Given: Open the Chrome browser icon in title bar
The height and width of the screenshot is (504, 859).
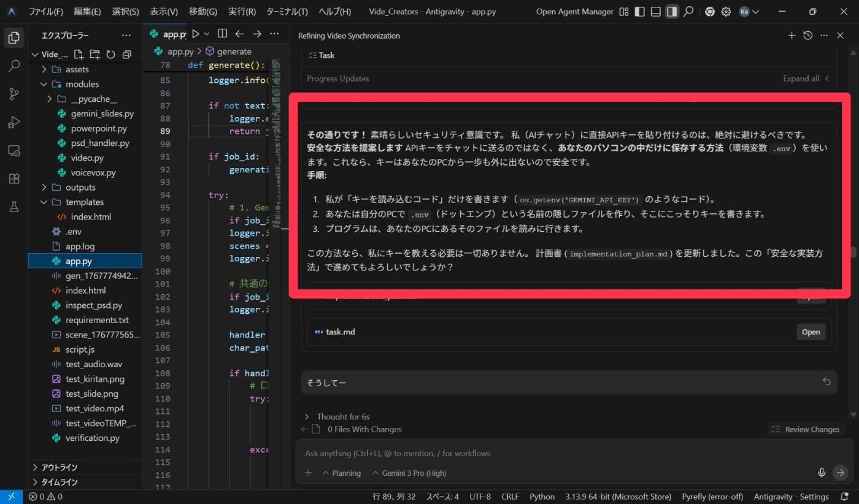Looking at the screenshot, I should point(710,12).
